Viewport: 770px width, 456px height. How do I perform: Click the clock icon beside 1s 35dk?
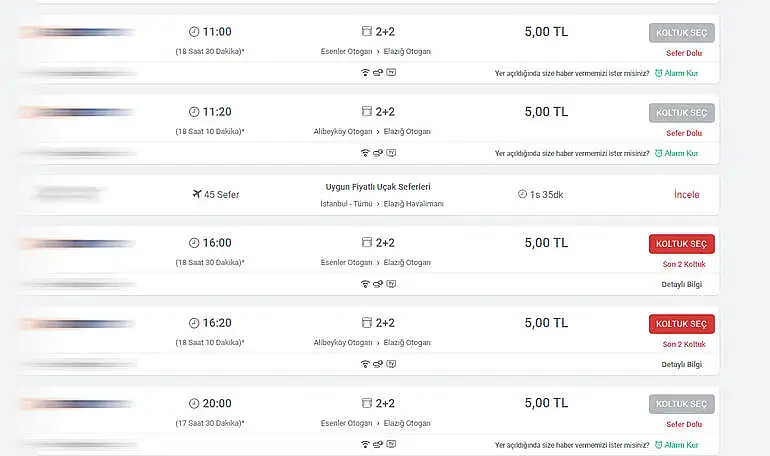522,194
